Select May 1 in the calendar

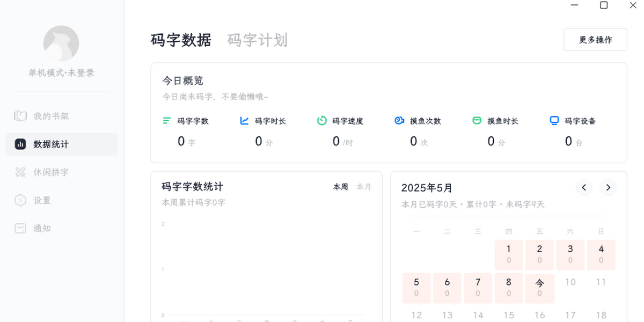tap(509, 254)
